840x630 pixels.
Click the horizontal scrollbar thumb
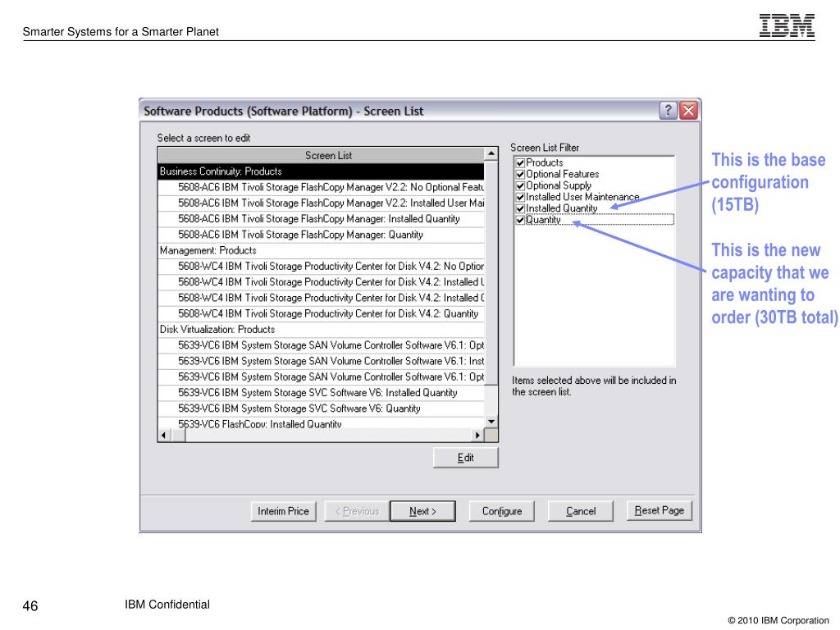tap(178, 435)
